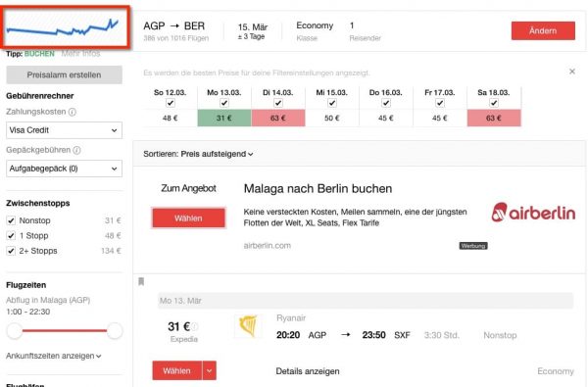Open Mehr Infos link next to tip

click(80, 54)
